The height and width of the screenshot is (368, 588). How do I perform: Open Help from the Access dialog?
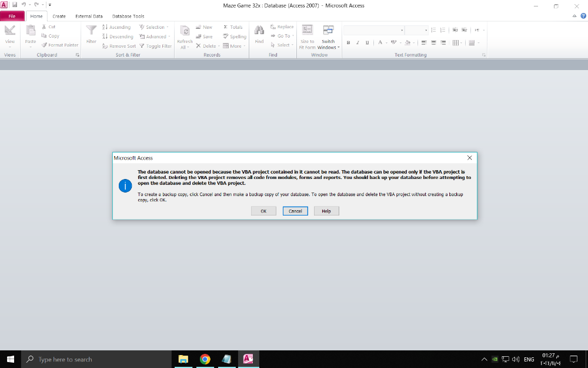[x=326, y=211]
